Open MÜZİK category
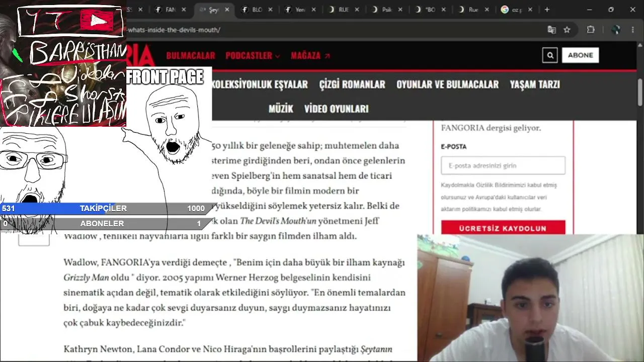The width and height of the screenshot is (644, 362). tap(281, 109)
